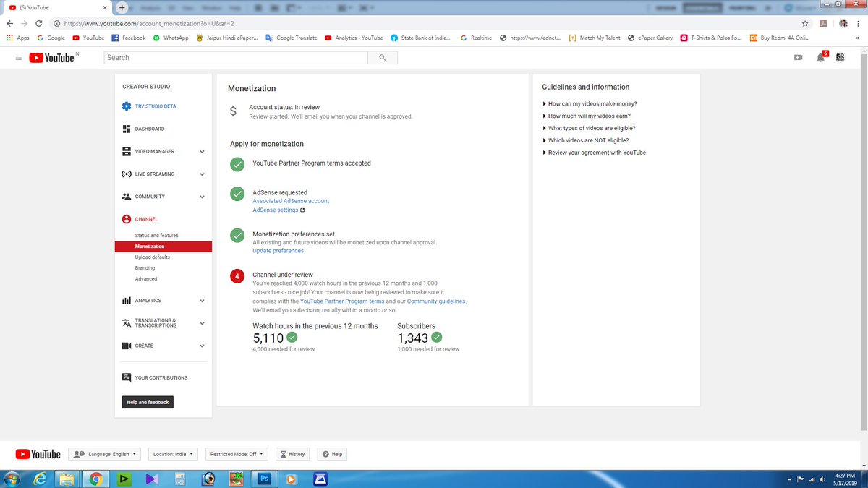The image size is (868, 488).
Task: Click the Channel section icon
Action: [127, 219]
